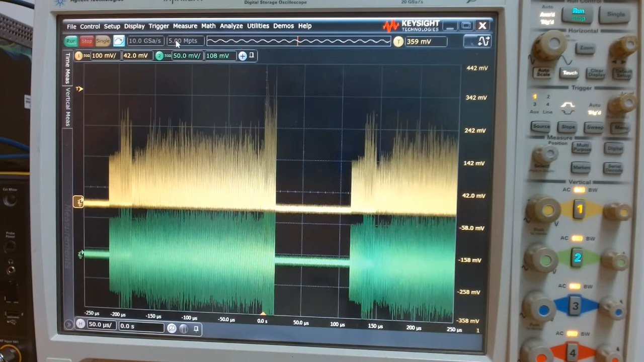
Task: Click the hardware Clear Display key
Action: click(x=596, y=73)
